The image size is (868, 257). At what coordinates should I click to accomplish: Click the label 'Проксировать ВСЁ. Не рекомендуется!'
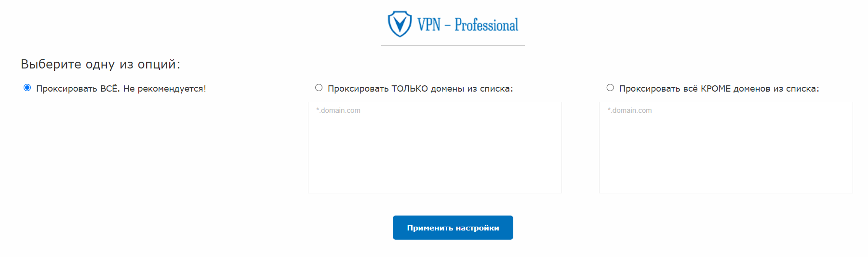click(x=121, y=89)
